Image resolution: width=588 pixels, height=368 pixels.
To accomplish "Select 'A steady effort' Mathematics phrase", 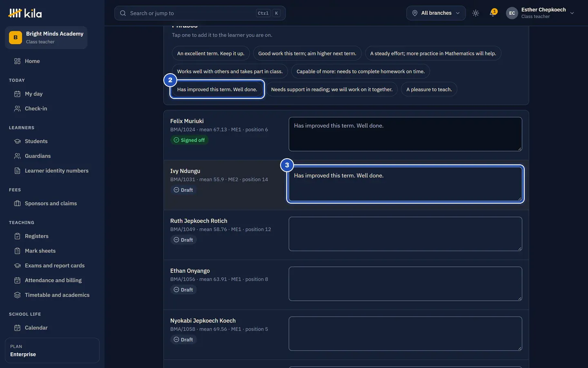I will 433,54.
